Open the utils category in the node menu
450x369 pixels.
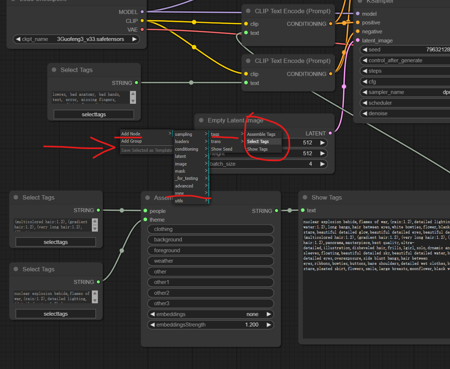[x=191, y=201]
